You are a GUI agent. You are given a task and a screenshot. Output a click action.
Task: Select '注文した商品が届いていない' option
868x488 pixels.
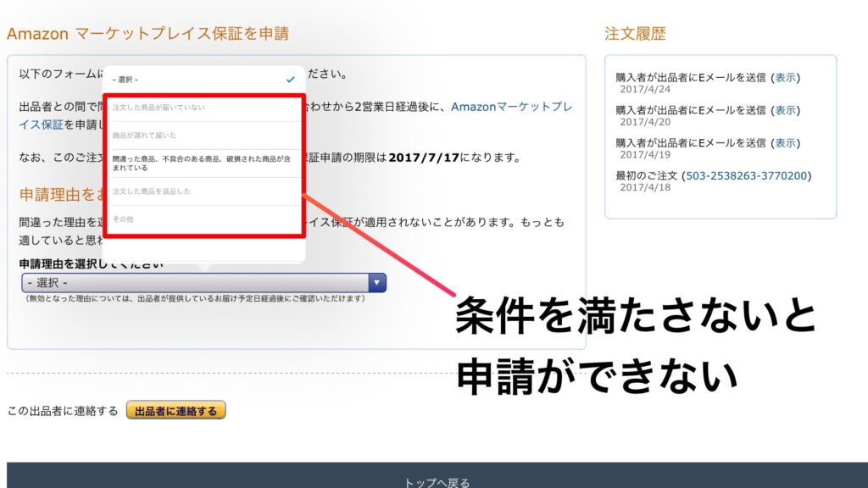(x=203, y=108)
